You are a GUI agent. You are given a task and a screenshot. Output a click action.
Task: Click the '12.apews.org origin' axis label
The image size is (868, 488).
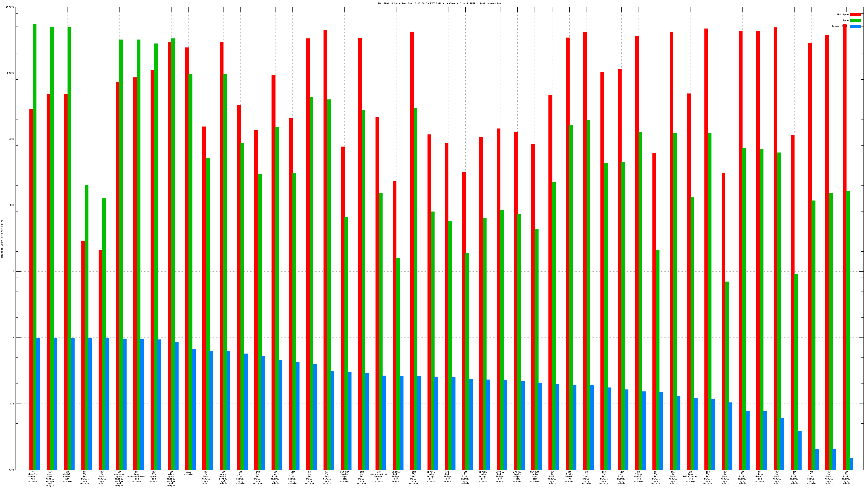[154, 476]
